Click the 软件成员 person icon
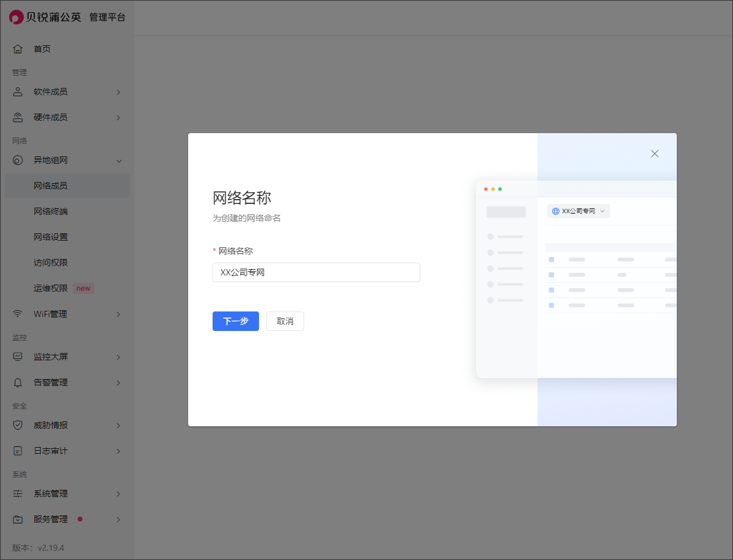Screen dimensions: 733x560 [x=18, y=92]
